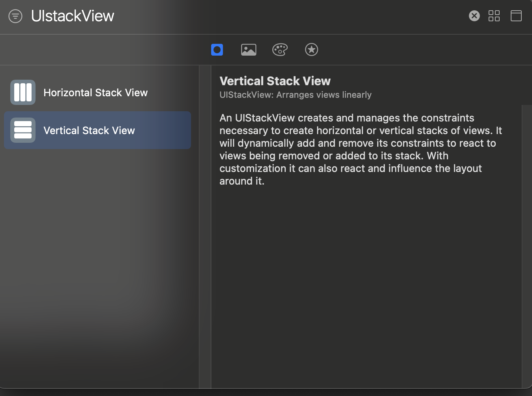
Task: Toggle the details pane window icon
Action: pyautogui.click(x=516, y=16)
